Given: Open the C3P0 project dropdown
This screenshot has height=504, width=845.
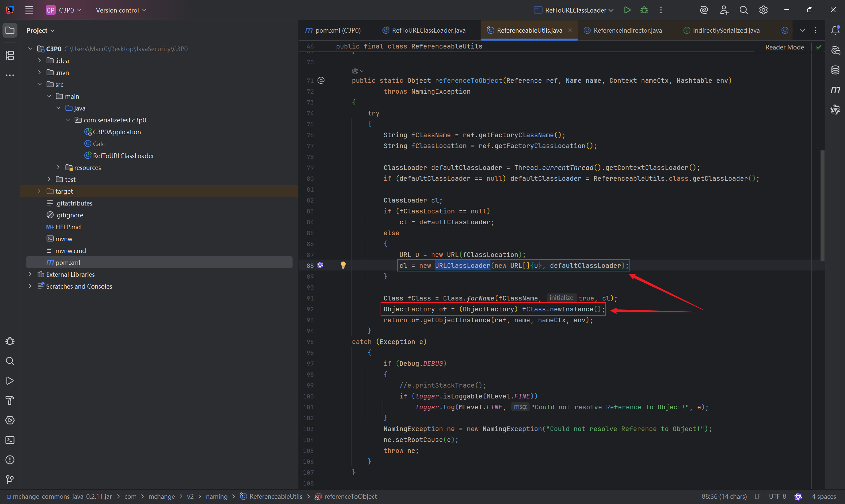Looking at the screenshot, I should pos(64,10).
